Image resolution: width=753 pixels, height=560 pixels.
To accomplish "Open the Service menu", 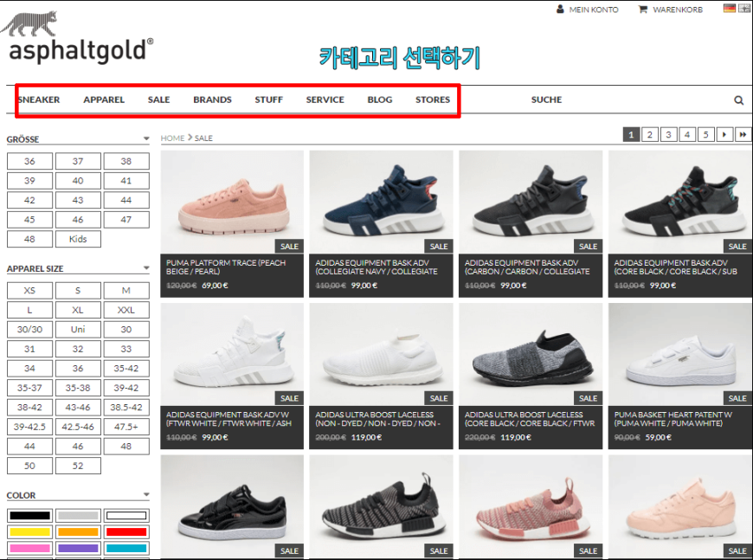I will pyautogui.click(x=325, y=100).
